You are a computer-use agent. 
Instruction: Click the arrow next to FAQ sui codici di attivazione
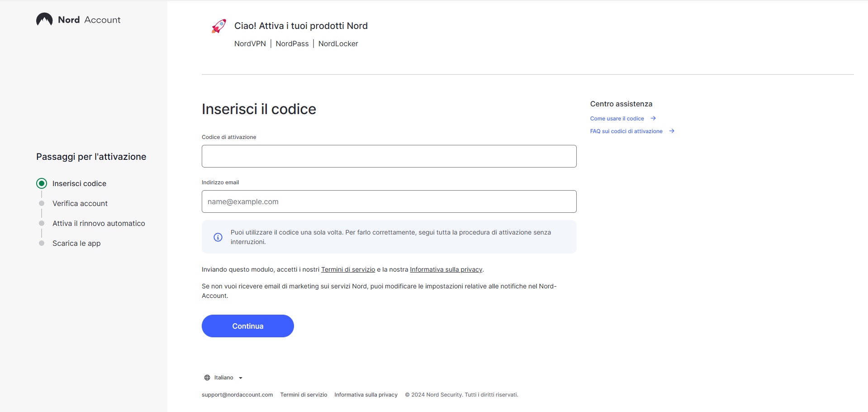pyautogui.click(x=672, y=131)
